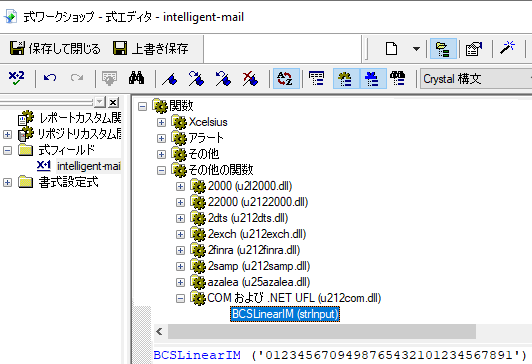This screenshot has width=532, height=364.
Task: Expand the Xcelsius function group
Action: coord(162,122)
